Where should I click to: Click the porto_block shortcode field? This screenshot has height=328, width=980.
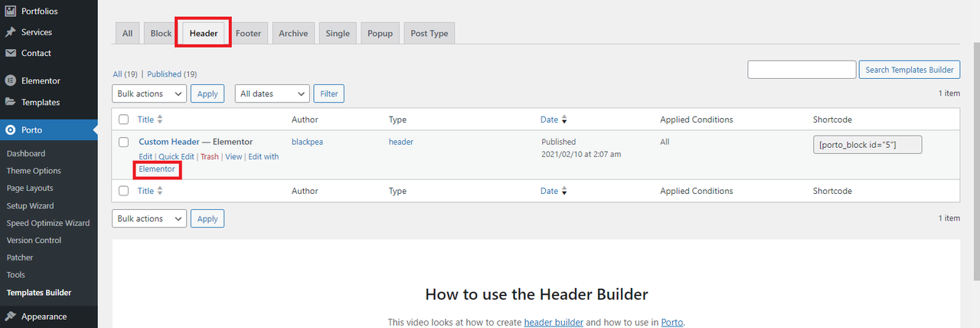[867, 146]
